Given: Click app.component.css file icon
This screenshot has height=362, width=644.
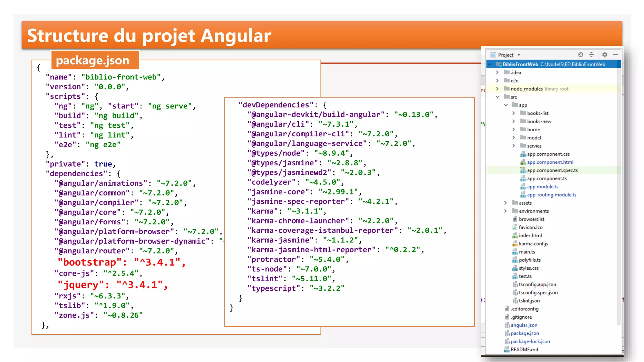Looking at the screenshot, I should (x=523, y=154).
